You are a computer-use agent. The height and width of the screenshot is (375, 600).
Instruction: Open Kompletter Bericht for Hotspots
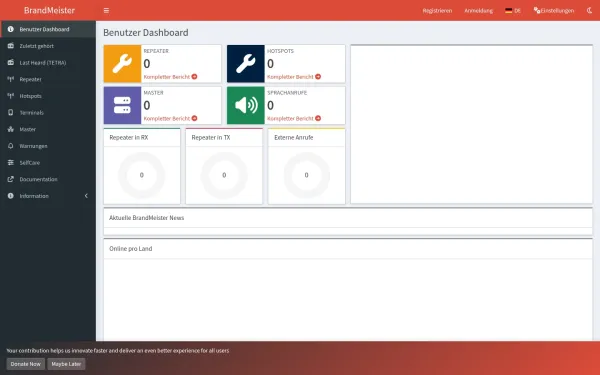tap(294, 77)
